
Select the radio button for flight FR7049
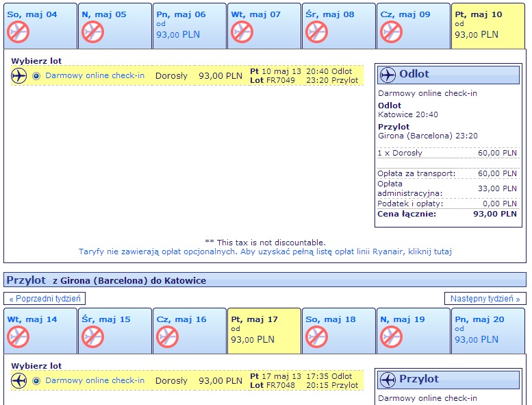[36, 75]
